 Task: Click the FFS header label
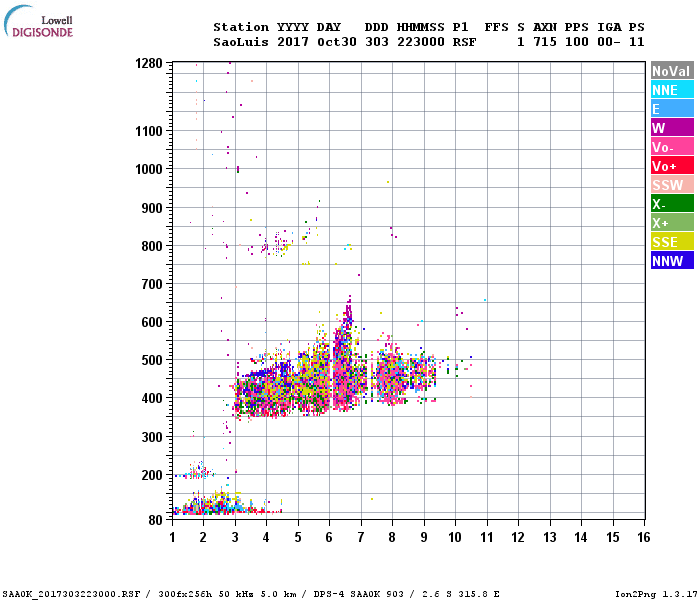(496, 27)
